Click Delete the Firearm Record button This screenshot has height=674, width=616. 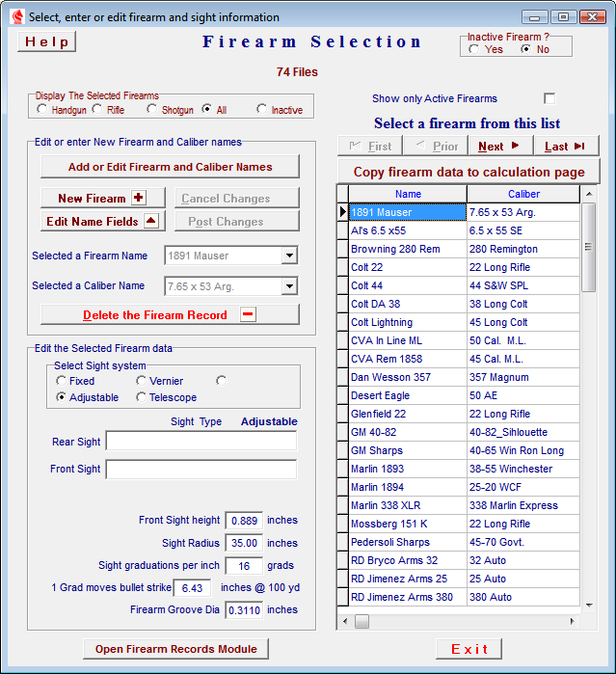click(x=170, y=314)
